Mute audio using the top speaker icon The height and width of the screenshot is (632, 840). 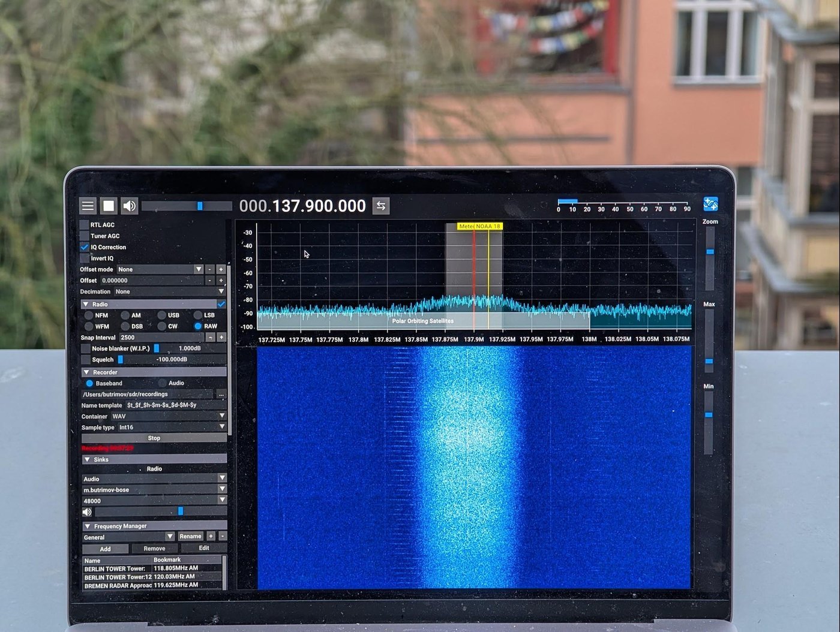[x=129, y=206]
